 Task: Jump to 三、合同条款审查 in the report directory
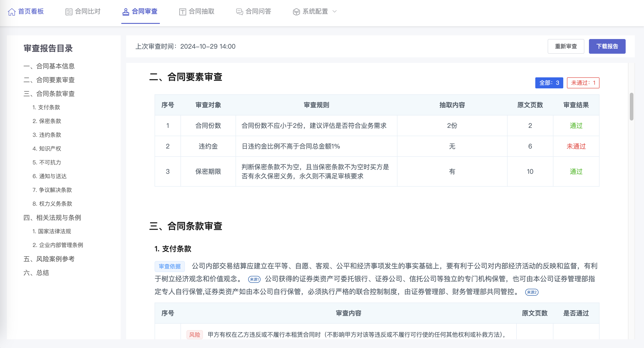tap(49, 94)
